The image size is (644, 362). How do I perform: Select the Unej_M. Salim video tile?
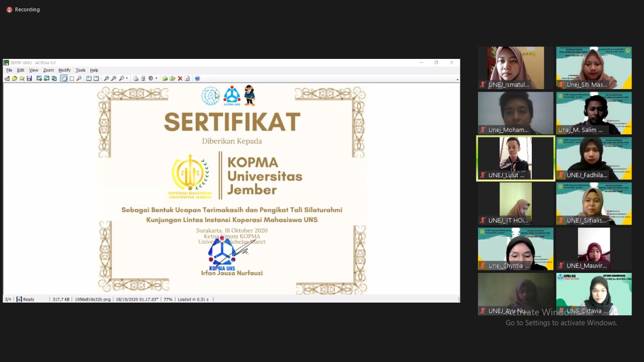pos(594,113)
